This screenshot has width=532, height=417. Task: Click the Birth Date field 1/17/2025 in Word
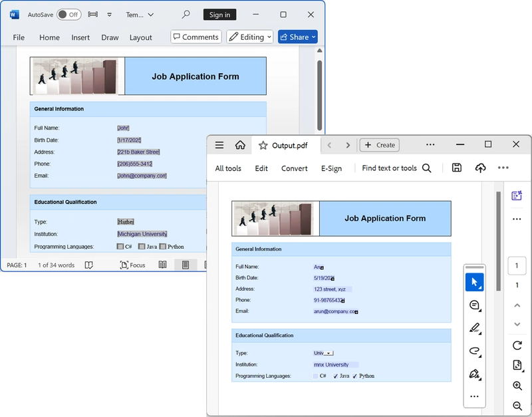(x=129, y=140)
